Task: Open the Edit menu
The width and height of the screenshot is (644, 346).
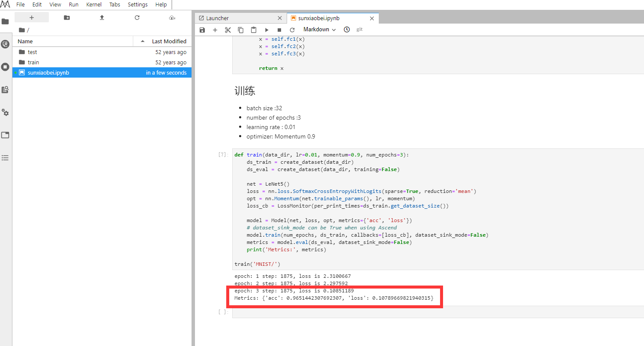Action: 37,4
